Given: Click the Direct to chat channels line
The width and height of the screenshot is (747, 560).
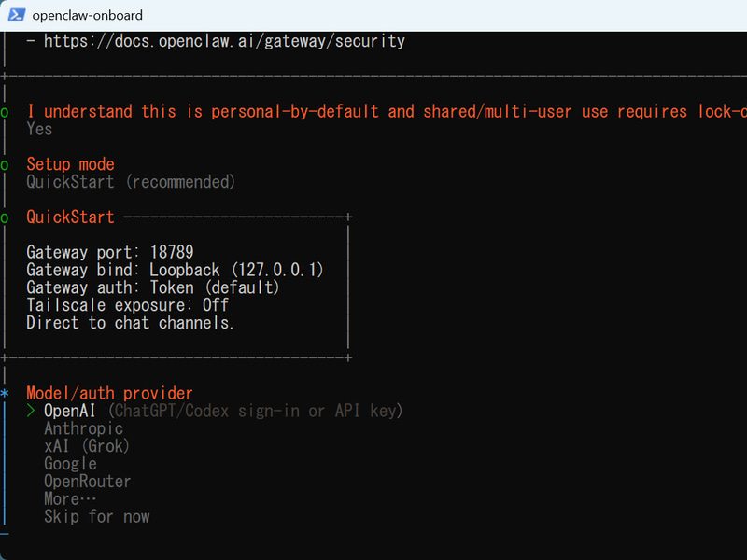Looking at the screenshot, I should point(130,323).
